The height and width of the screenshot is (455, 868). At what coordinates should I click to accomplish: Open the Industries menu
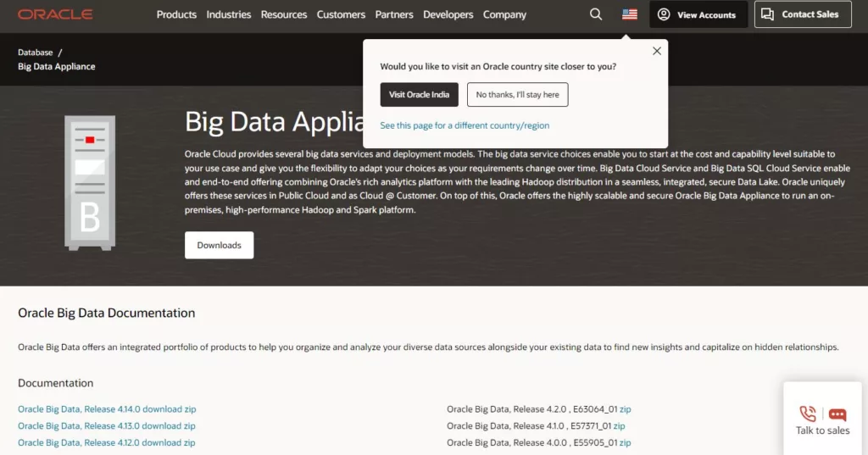(229, 14)
